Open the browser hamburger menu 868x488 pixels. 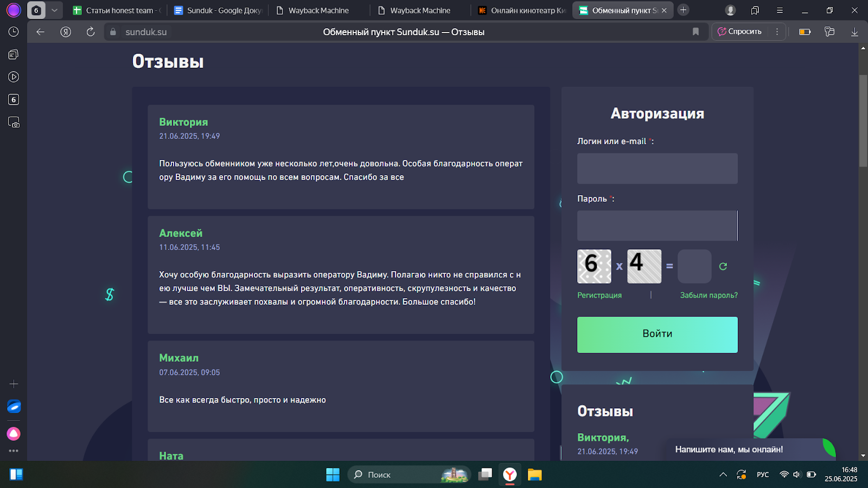tap(780, 10)
